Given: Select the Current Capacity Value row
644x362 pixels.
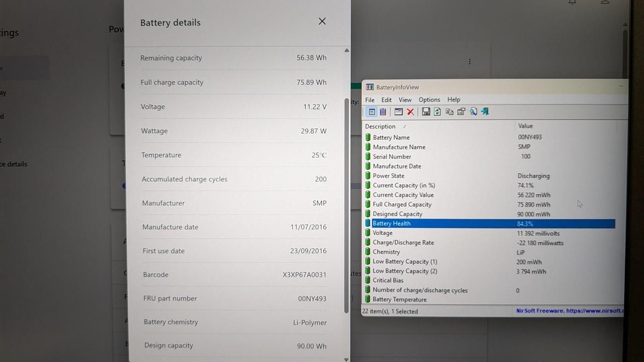Looking at the screenshot, I should coord(489,195).
